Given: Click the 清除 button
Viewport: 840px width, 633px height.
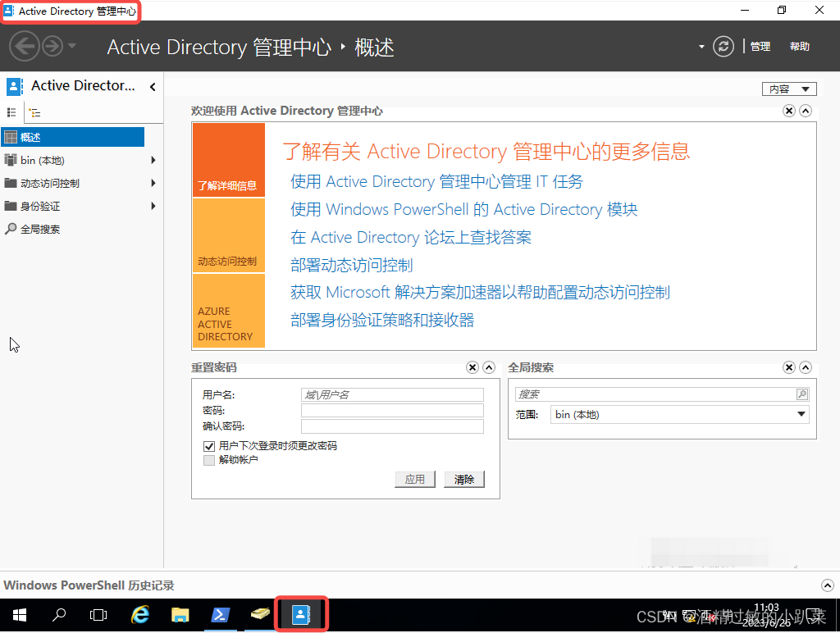Looking at the screenshot, I should pyautogui.click(x=464, y=480).
